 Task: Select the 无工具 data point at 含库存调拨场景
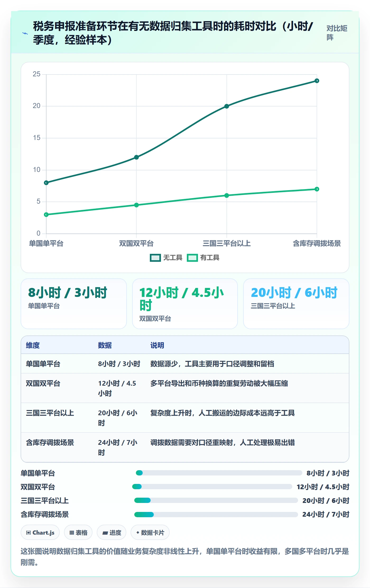(317, 81)
